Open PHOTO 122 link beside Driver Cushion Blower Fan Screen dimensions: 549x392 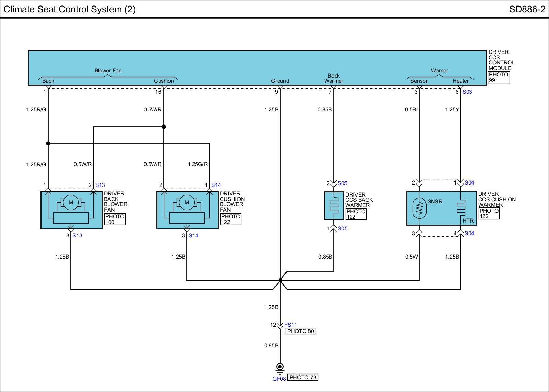pyautogui.click(x=231, y=219)
